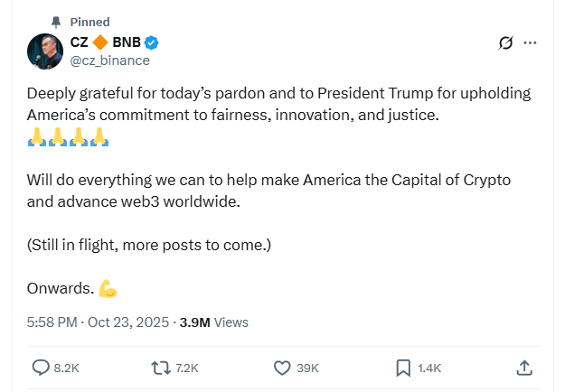This screenshot has width=565, height=392.
Task: Open Grok actions via the slashed circle icon
Action: coord(507,42)
